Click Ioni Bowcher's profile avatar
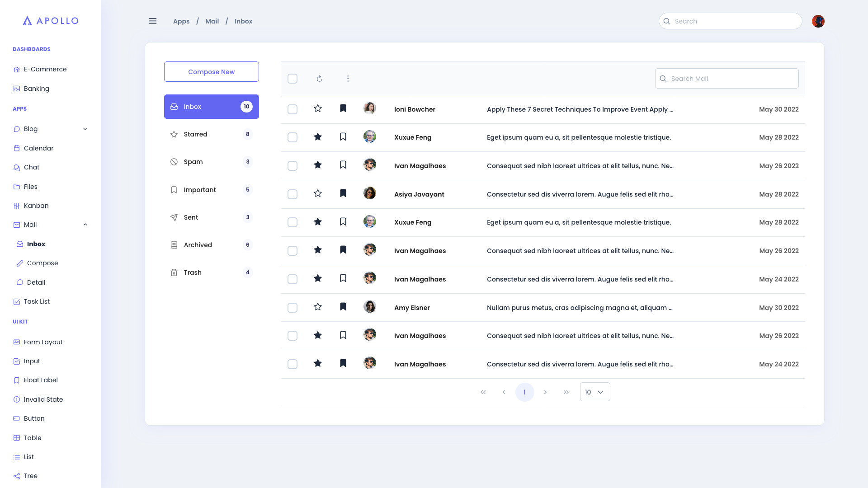The image size is (868, 488). pyautogui.click(x=369, y=108)
